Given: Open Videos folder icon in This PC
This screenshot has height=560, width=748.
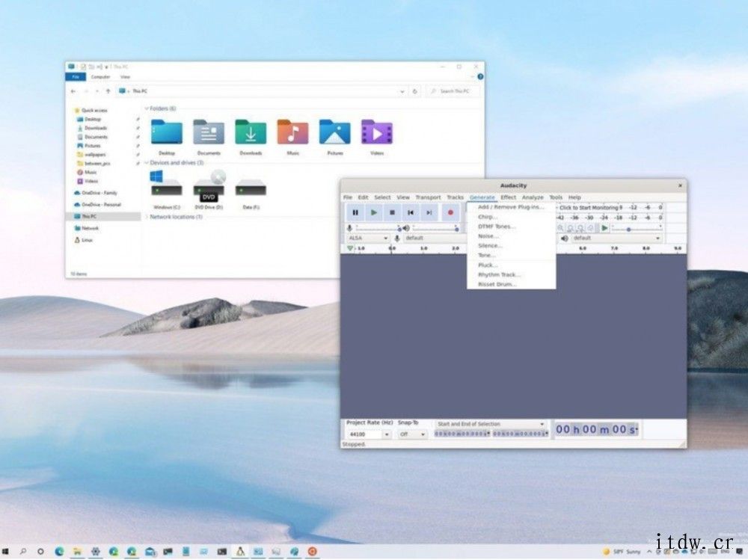Looking at the screenshot, I should tap(377, 132).
